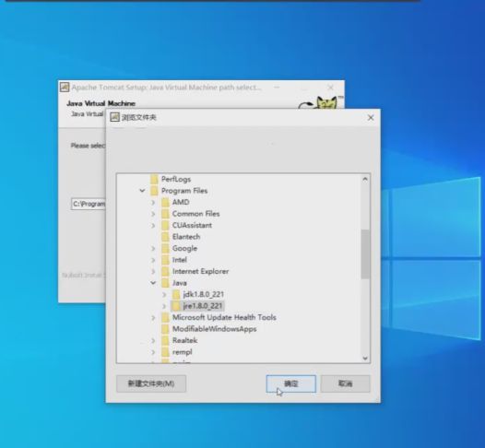Screen dimensions: 485x448
Task: Select the CUAssistant folder name
Action: (x=192, y=225)
